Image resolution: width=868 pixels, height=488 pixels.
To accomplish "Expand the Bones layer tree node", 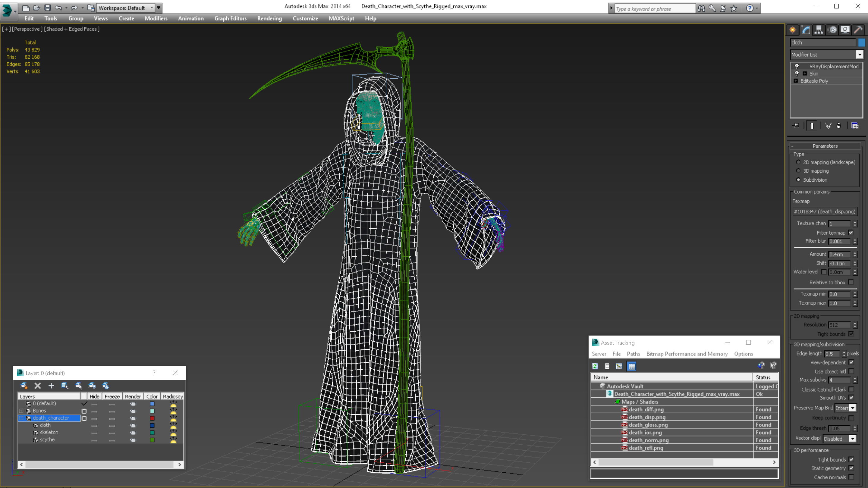I will click(x=21, y=411).
